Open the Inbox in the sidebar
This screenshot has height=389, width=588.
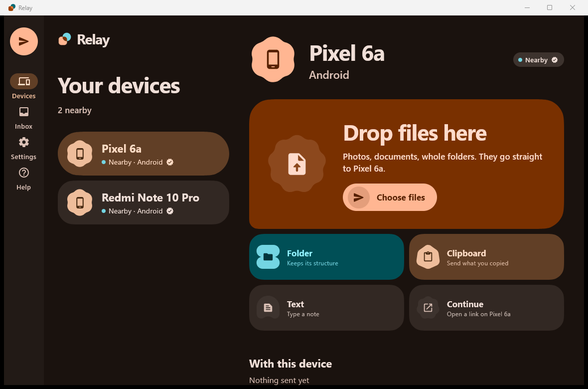tap(23, 118)
